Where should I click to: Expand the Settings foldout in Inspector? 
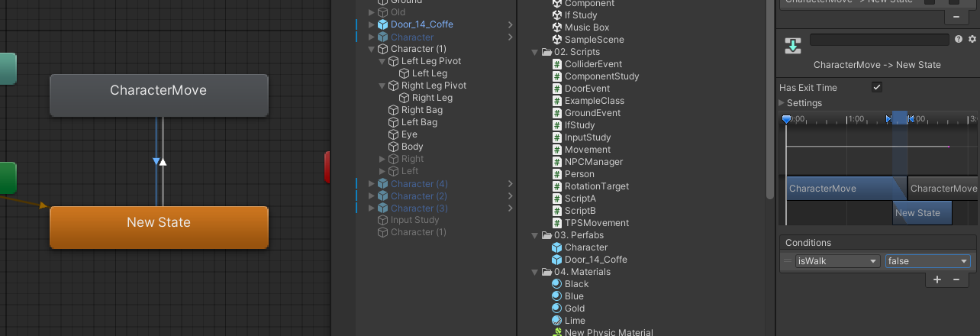(x=782, y=103)
